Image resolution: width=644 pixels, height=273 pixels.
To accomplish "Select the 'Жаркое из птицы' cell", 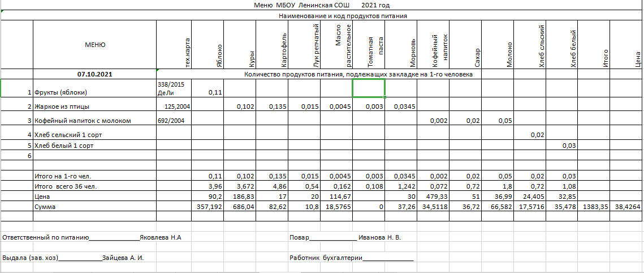I will 62,106.
